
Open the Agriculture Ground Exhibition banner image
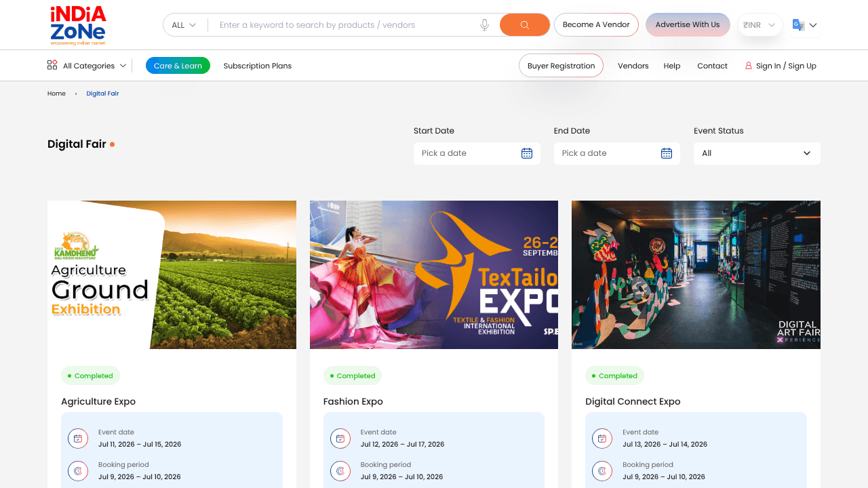172,274
